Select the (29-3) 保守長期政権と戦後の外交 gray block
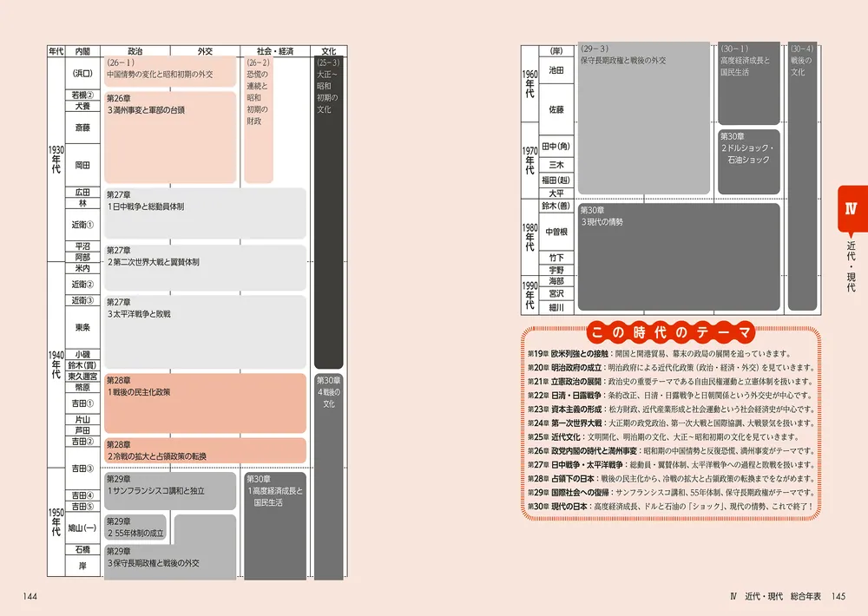Image resolution: width=868 pixels, height=616 pixels. [x=644, y=118]
